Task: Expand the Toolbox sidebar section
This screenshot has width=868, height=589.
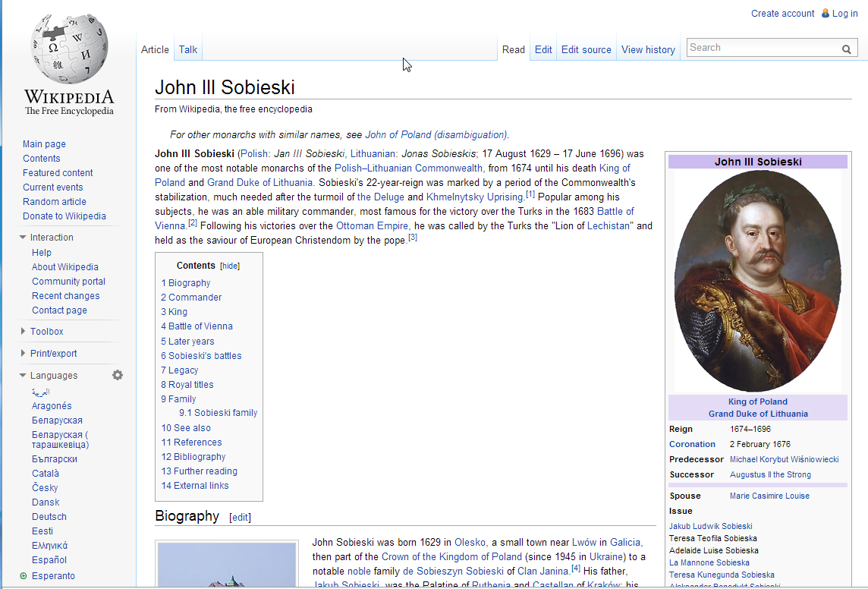Action: click(x=23, y=331)
